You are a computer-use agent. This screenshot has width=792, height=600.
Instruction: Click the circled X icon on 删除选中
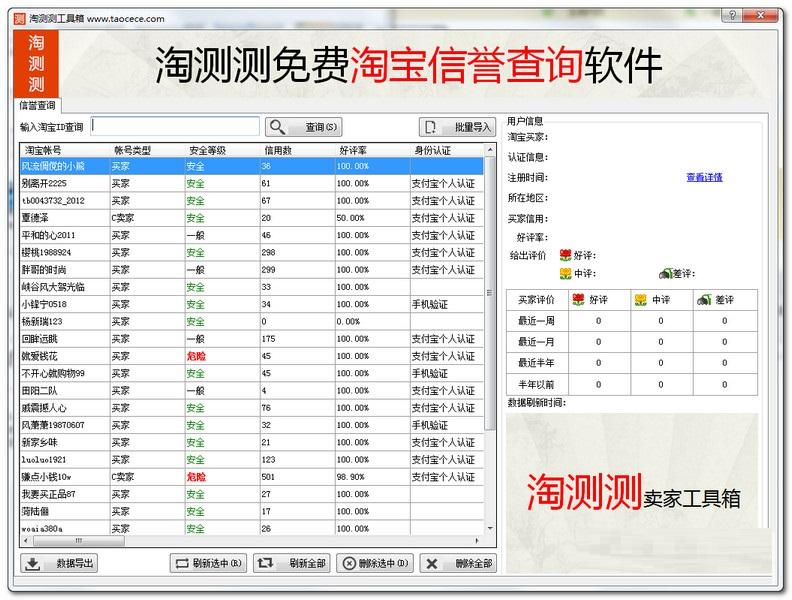click(349, 563)
